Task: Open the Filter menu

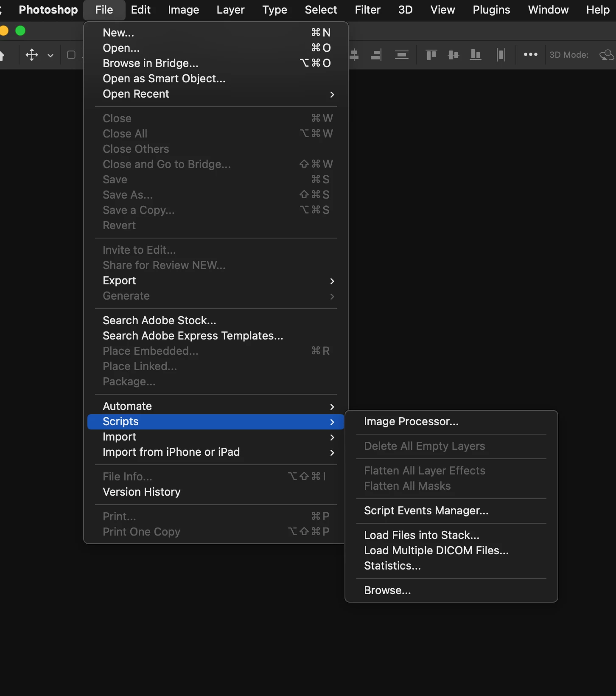Action: (367, 10)
